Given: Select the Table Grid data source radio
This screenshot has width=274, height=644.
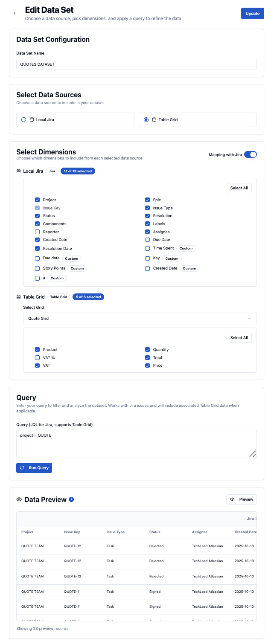Looking at the screenshot, I should [146, 120].
